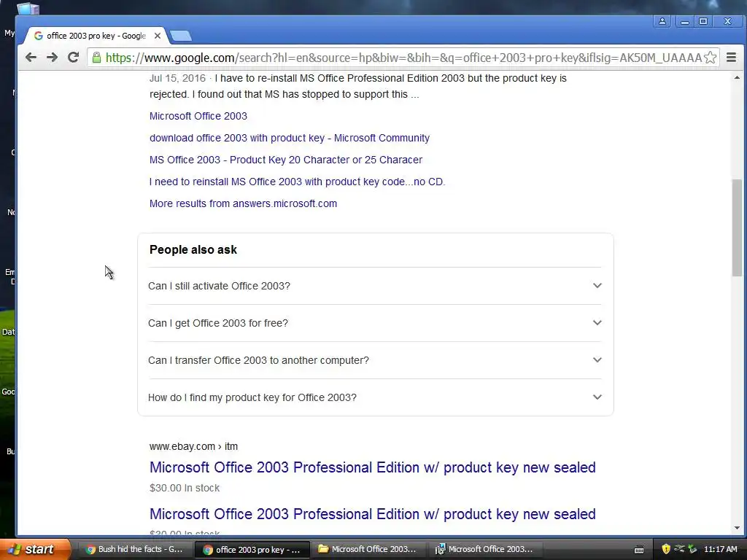Open the Microsoft Office 2003 sublink
Viewport: 747px width, 560px height.
198,116
